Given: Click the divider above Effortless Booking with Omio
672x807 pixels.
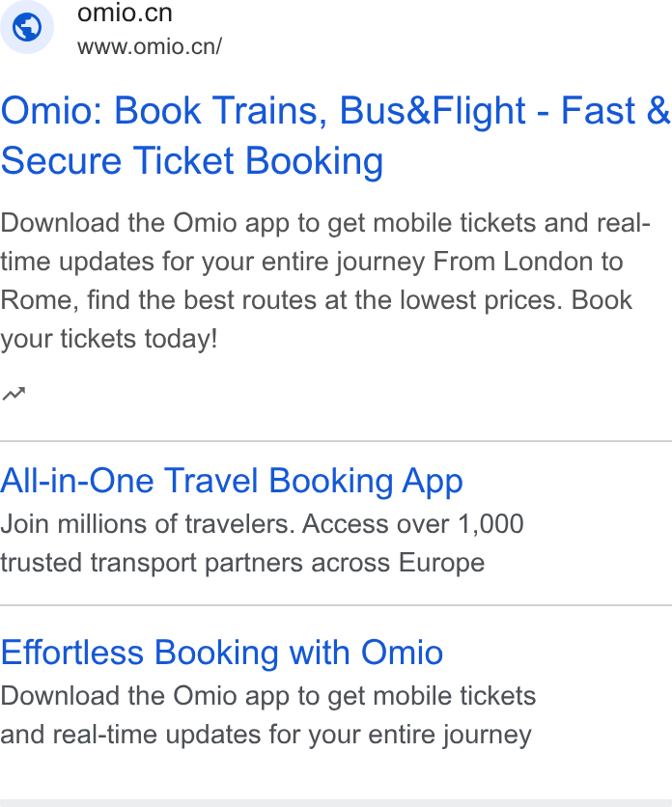Looking at the screenshot, I should (336, 606).
